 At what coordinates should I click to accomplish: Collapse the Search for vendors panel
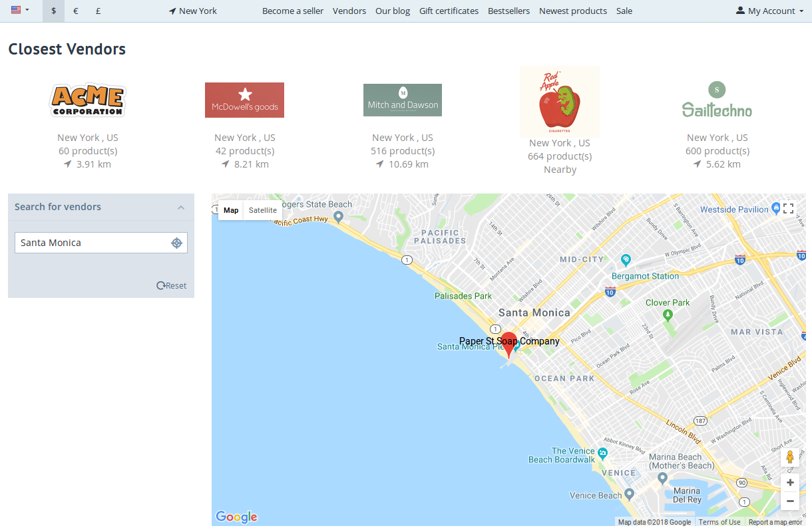click(181, 207)
